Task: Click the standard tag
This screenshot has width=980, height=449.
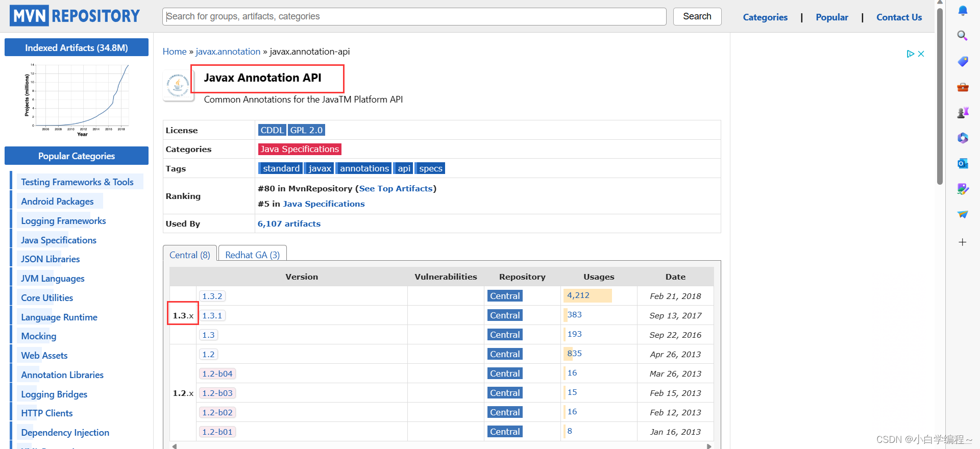Action: point(281,168)
